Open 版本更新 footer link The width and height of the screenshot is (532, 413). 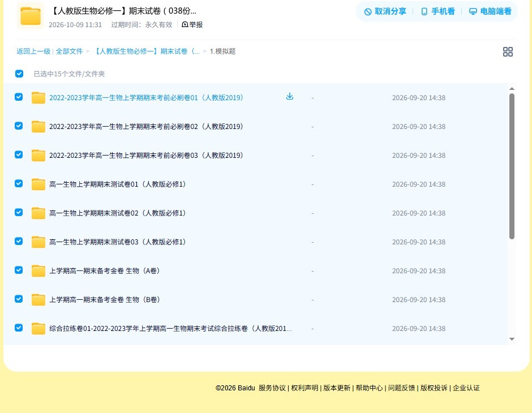point(337,388)
